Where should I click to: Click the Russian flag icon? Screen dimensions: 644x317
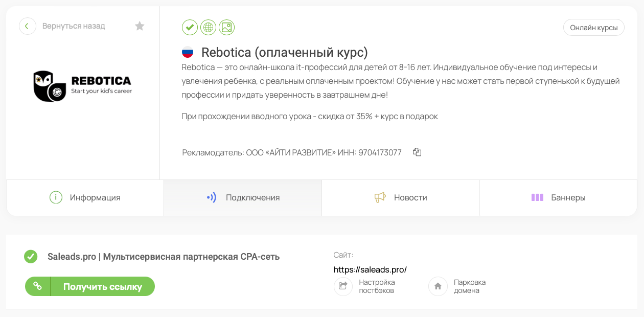coord(188,52)
